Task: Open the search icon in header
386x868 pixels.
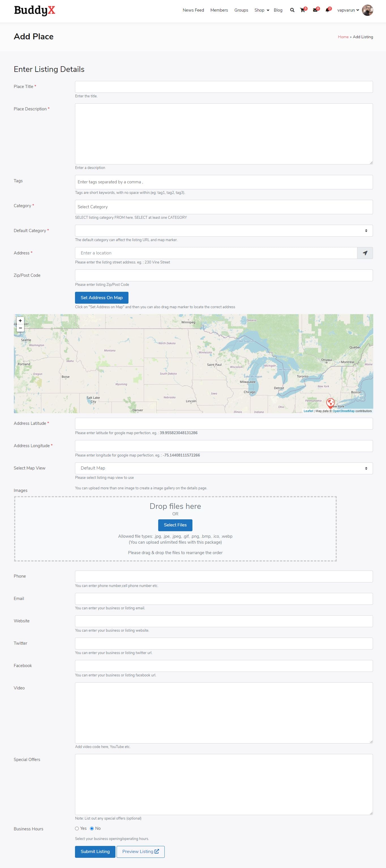Action: 292,10
